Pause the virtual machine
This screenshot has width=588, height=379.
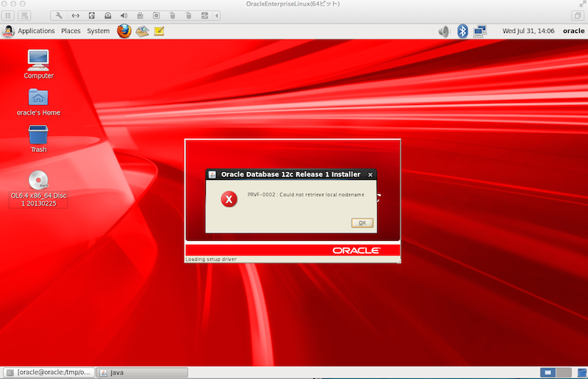pos(8,15)
